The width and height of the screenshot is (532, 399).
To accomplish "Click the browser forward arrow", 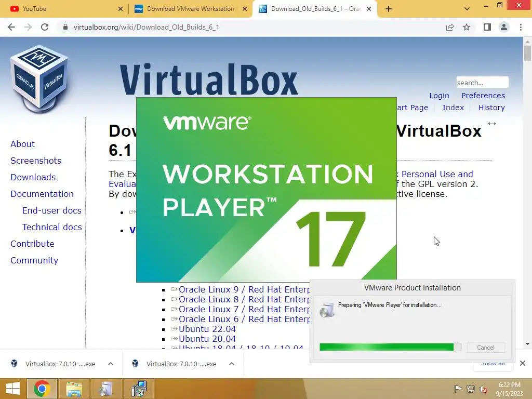I will (28, 27).
